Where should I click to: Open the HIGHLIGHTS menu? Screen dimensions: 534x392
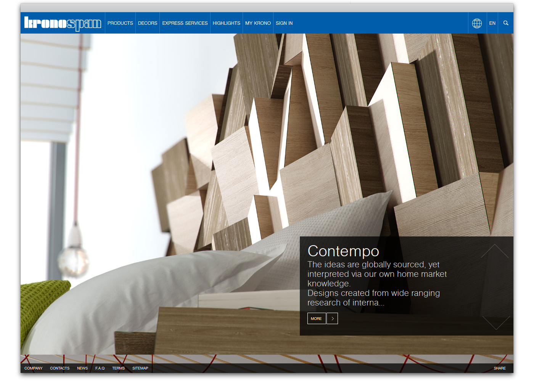[x=227, y=23]
